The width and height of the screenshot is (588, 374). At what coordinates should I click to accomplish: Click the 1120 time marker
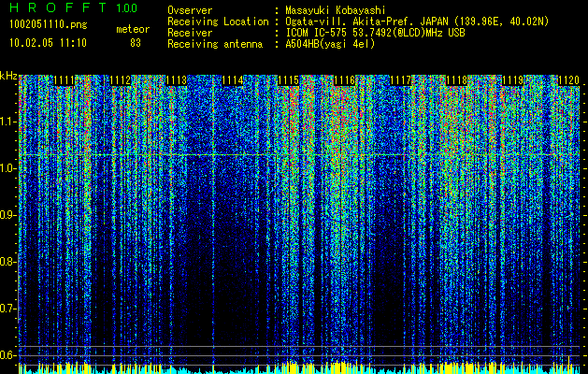point(569,80)
